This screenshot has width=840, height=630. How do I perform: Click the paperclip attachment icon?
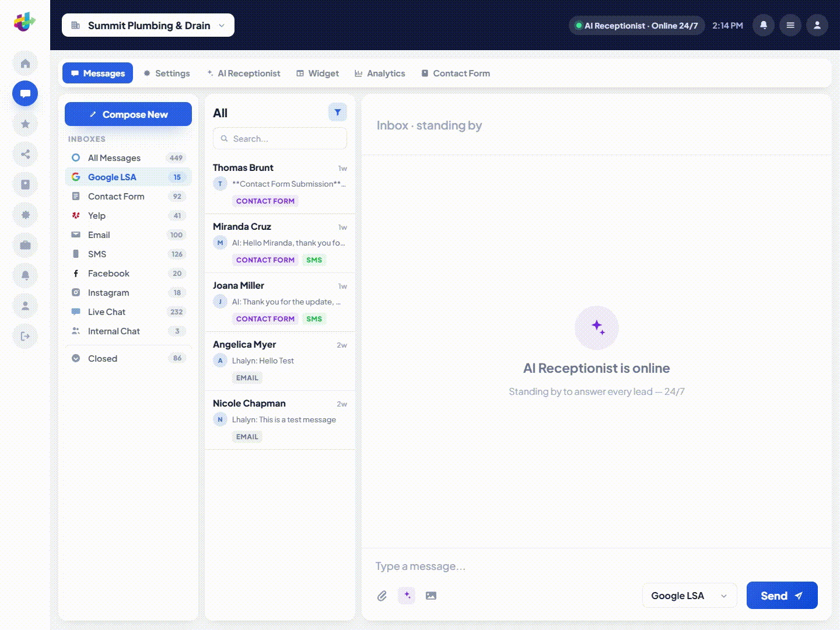click(382, 596)
